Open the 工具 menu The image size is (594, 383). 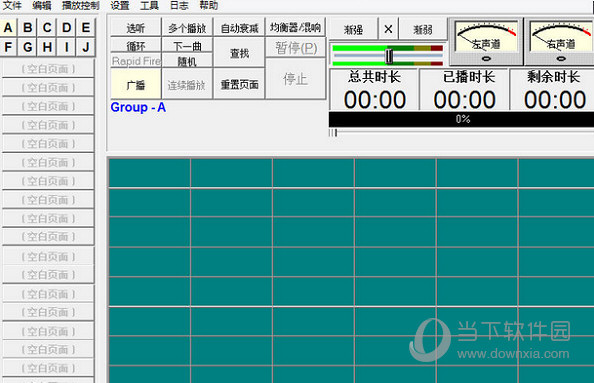149,5
